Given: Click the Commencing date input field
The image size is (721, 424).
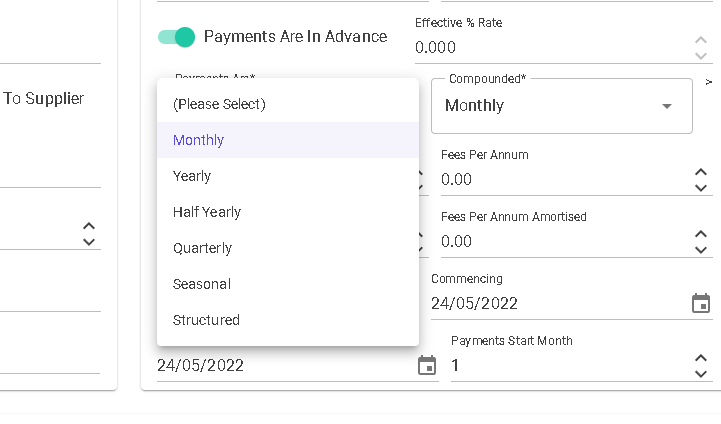Looking at the screenshot, I should point(559,304).
